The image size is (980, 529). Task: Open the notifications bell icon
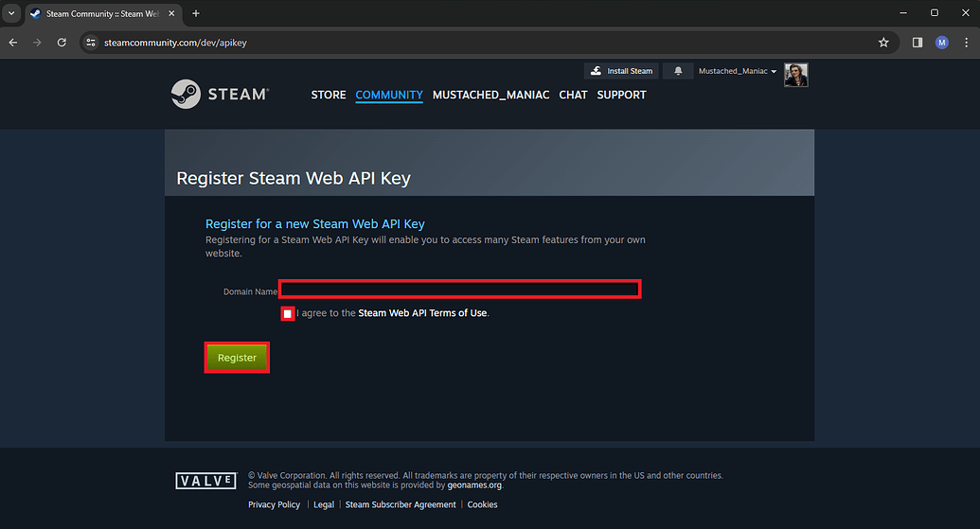[x=678, y=71]
